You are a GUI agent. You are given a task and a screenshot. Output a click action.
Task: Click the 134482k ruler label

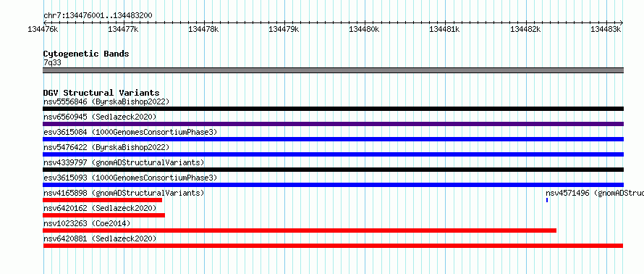(525, 29)
